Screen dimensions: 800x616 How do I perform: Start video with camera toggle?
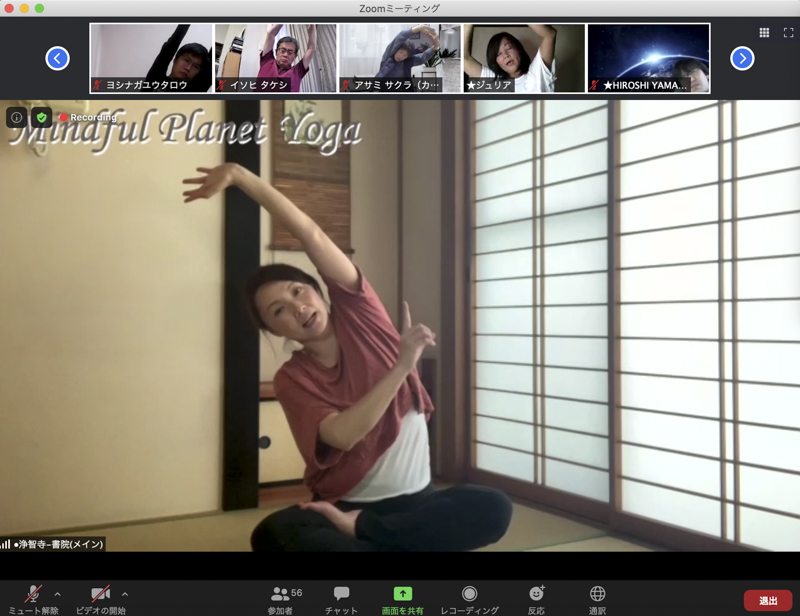tap(100, 594)
